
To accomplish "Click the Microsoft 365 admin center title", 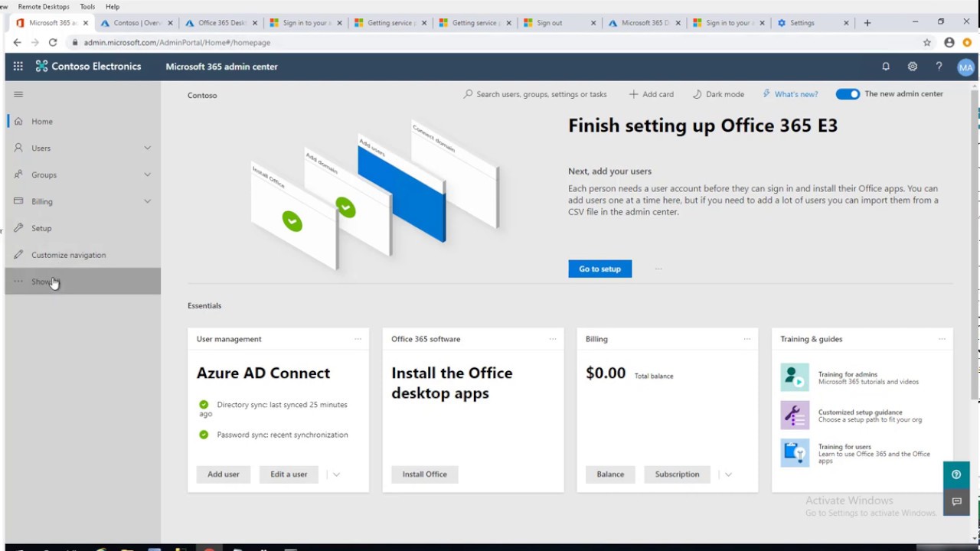I will coord(221,67).
